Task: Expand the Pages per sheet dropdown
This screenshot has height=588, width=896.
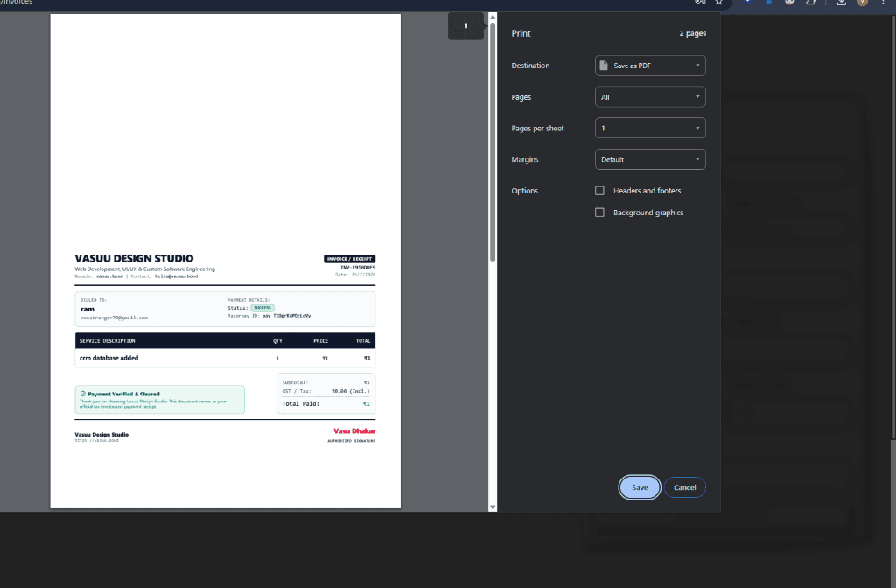Action: tap(650, 128)
